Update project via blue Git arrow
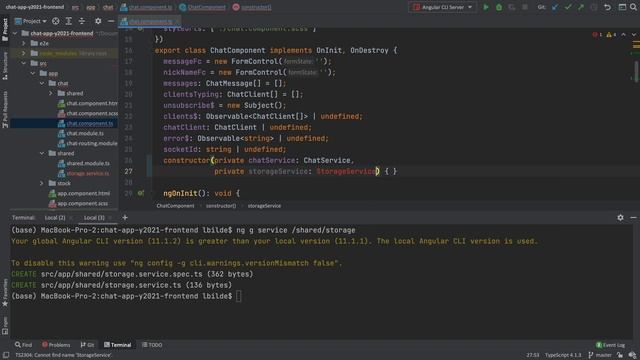Viewport: 640px width, 360px height. (x=555, y=7)
